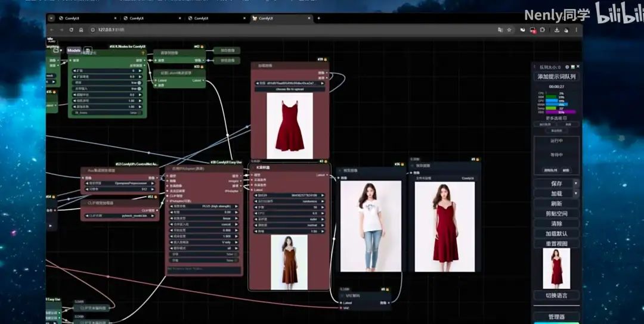Open the extension icon with red badge
The image size is (644, 324).
pos(532,30)
